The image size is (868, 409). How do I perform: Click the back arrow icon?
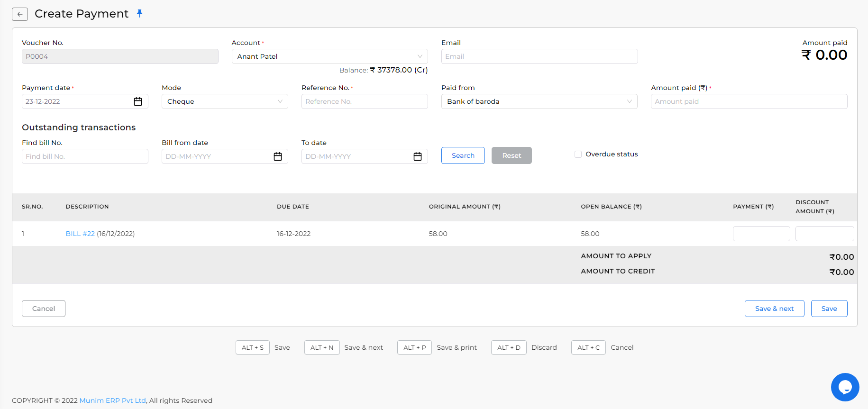point(20,14)
